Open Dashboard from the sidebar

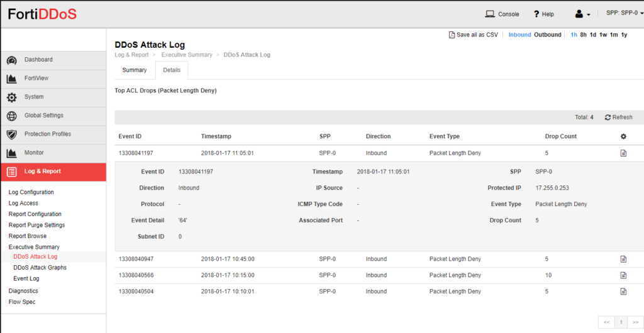[38, 60]
